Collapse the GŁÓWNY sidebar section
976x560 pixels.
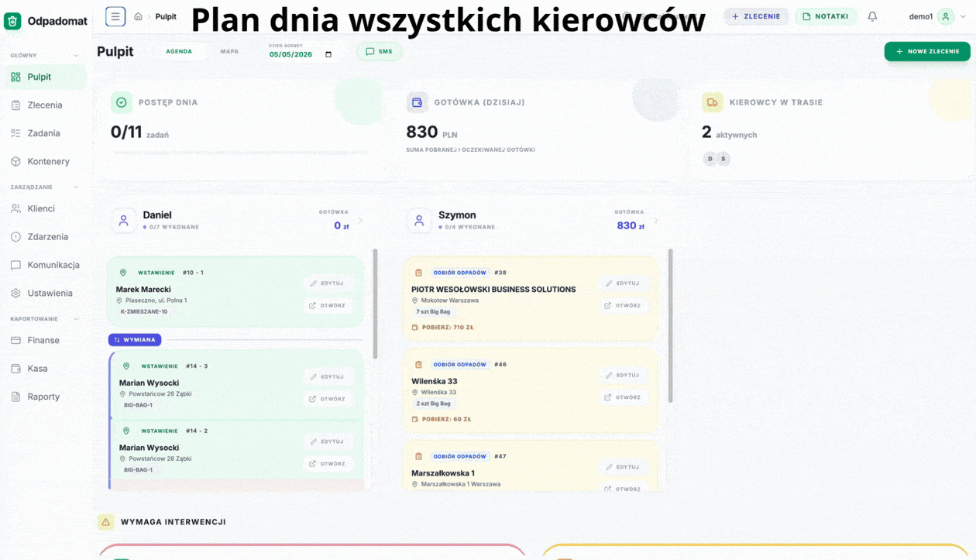pyautogui.click(x=75, y=56)
